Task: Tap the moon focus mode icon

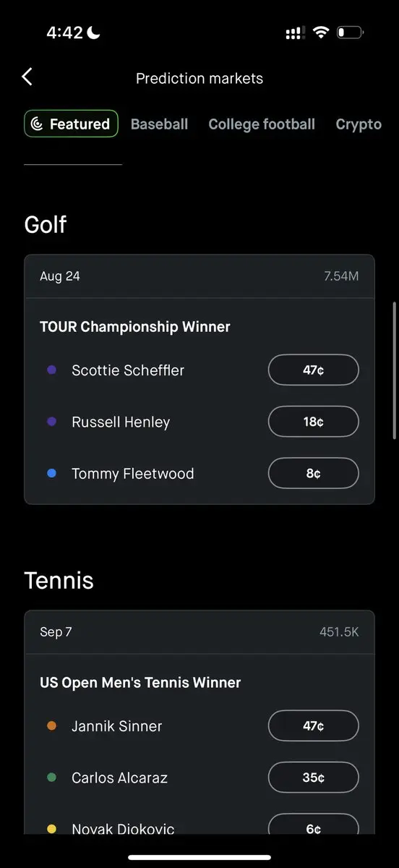Action: click(x=94, y=33)
